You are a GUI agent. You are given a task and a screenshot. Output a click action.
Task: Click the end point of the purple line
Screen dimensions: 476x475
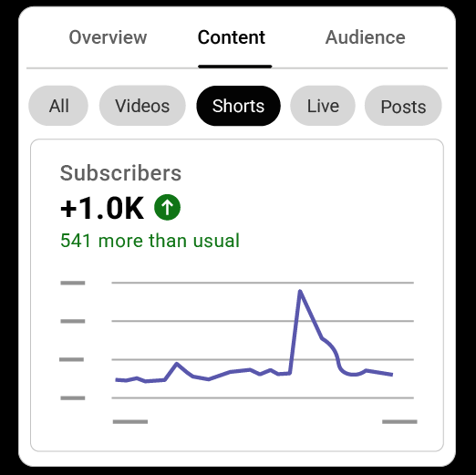click(392, 375)
